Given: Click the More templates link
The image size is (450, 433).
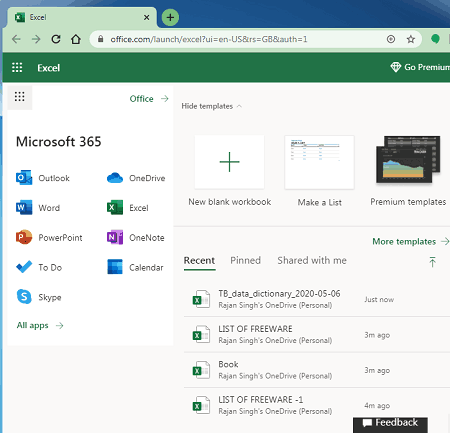Looking at the screenshot, I should point(411,241).
